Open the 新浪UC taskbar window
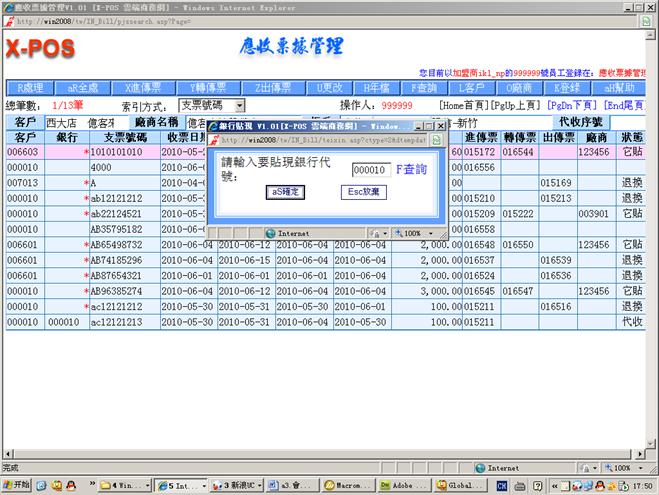This screenshot has width=659, height=495. pos(237,485)
